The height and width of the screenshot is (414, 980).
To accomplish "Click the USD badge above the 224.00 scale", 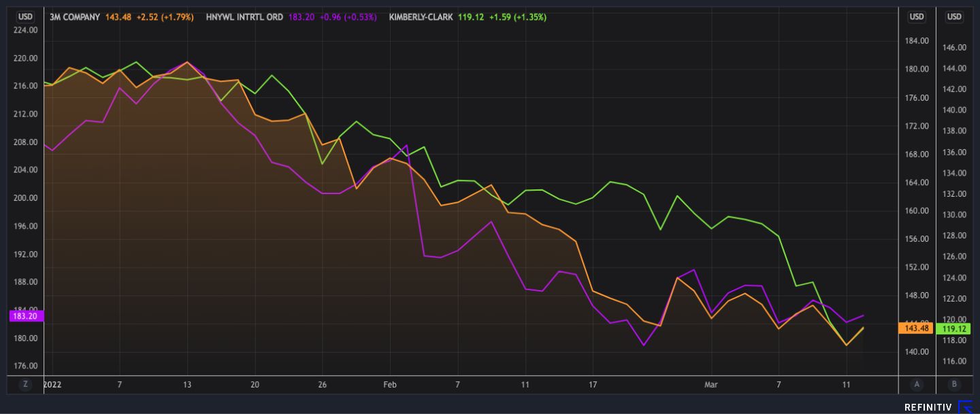I will click(x=25, y=17).
